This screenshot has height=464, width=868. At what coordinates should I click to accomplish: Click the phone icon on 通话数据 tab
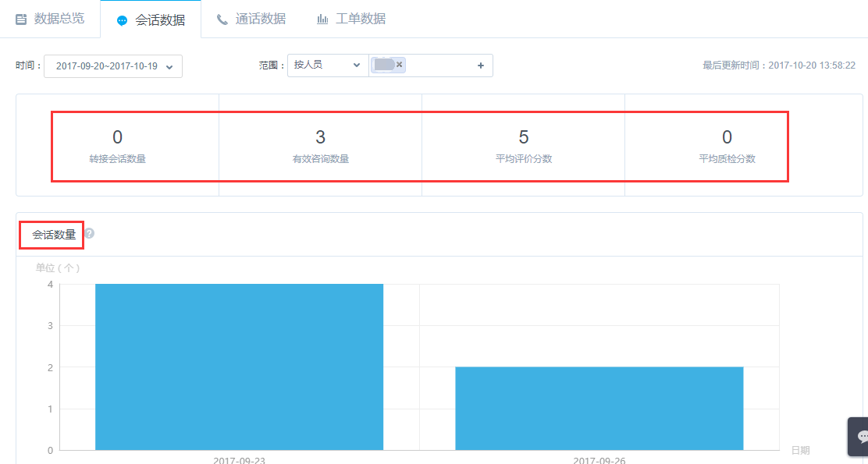(x=222, y=20)
